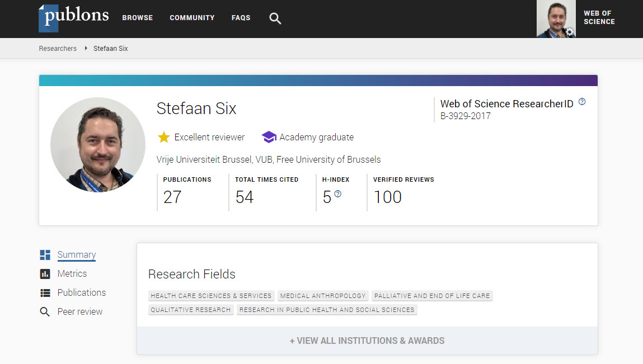Open the search magnifier in header

(275, 18)
